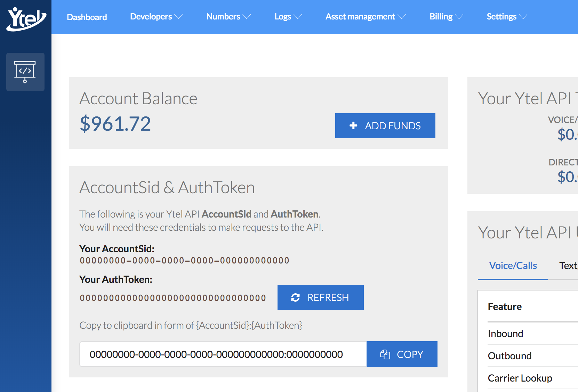Image resolution: width=578 pixels, height=392 pixels.
Task: Copy credentials to clipboard
Action: click(402, 354)
